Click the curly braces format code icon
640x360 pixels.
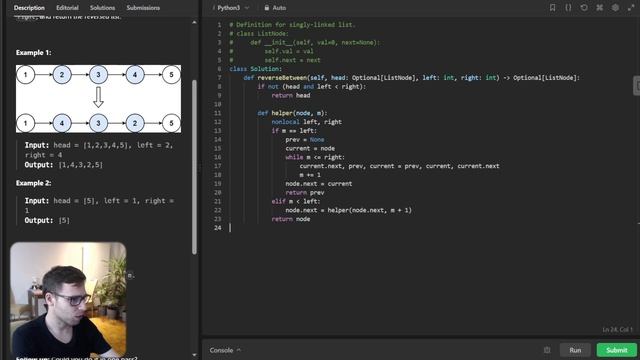click(568, 8)
